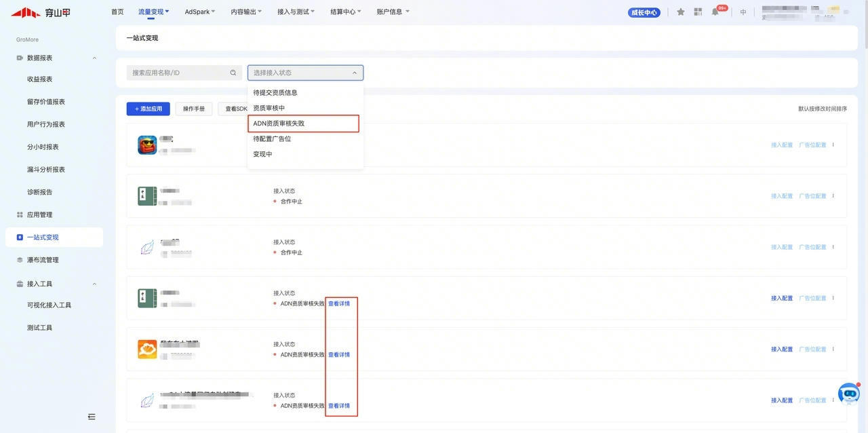Open the 流量变现 top navigation dropdown
The height and width of the screenshot is (433, 868).
click(153, 12)
